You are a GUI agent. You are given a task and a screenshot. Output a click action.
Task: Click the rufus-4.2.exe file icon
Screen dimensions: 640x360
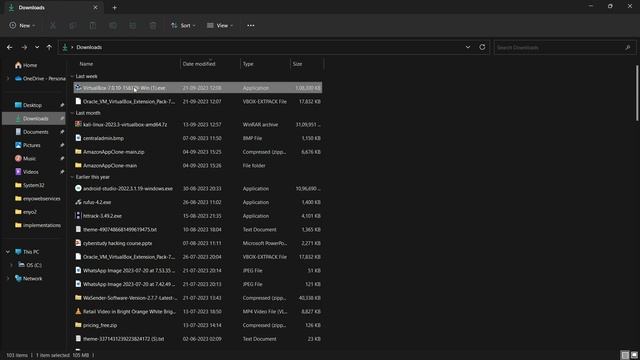78,202
